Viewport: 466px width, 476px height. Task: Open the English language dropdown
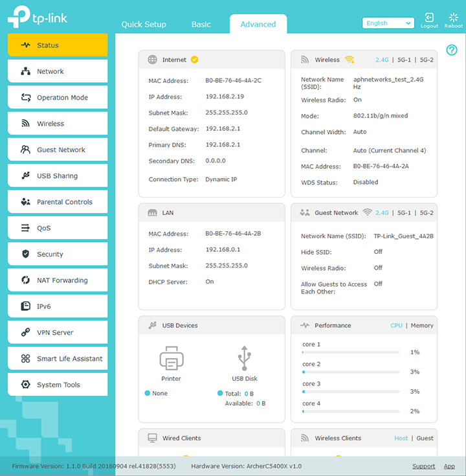[388, 23]
